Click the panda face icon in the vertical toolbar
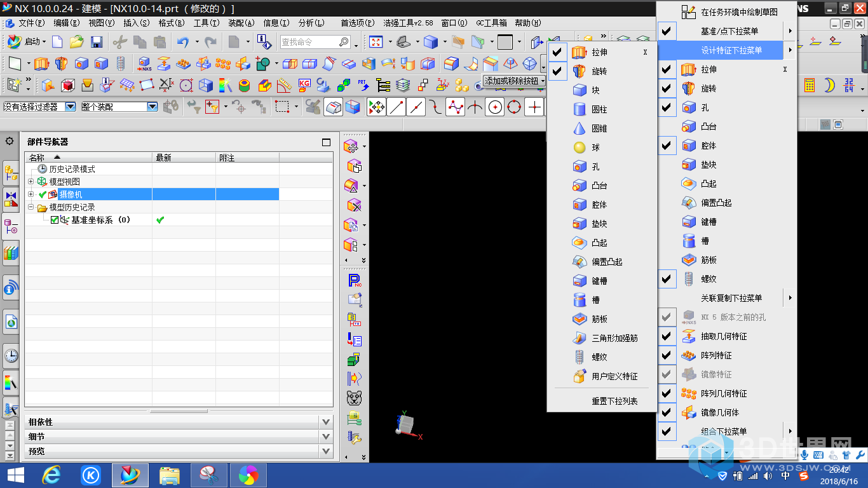 point(355,398)
